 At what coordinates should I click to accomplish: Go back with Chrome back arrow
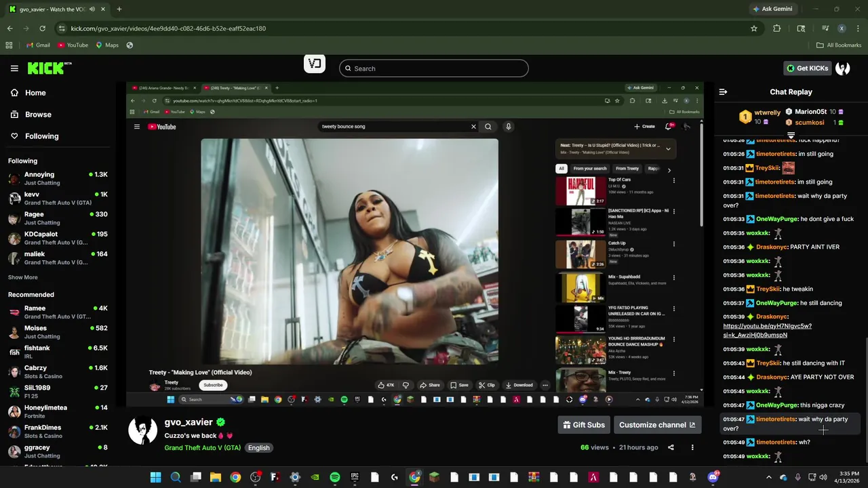coord(9,28)
